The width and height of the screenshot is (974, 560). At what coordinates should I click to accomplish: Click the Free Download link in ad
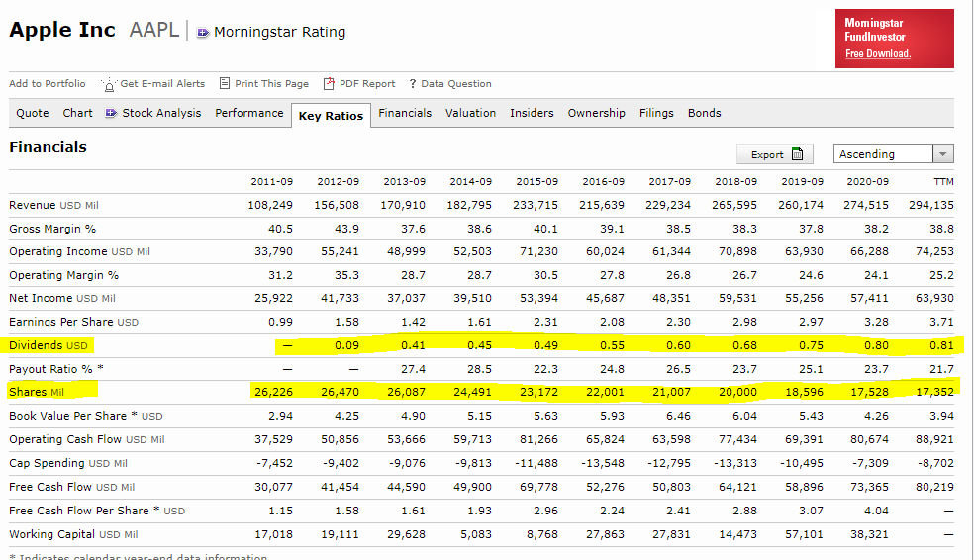pos(878,54)
